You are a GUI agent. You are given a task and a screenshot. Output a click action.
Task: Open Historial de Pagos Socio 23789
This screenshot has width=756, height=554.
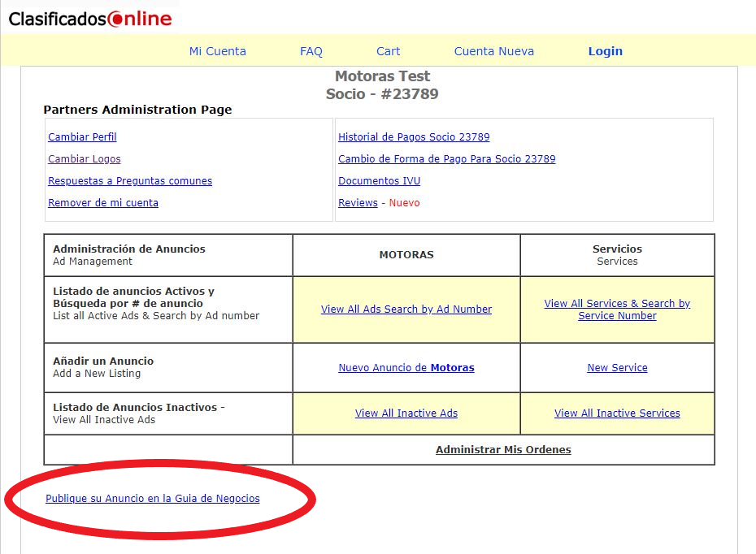pyautogui.click(x=414, y=136)
